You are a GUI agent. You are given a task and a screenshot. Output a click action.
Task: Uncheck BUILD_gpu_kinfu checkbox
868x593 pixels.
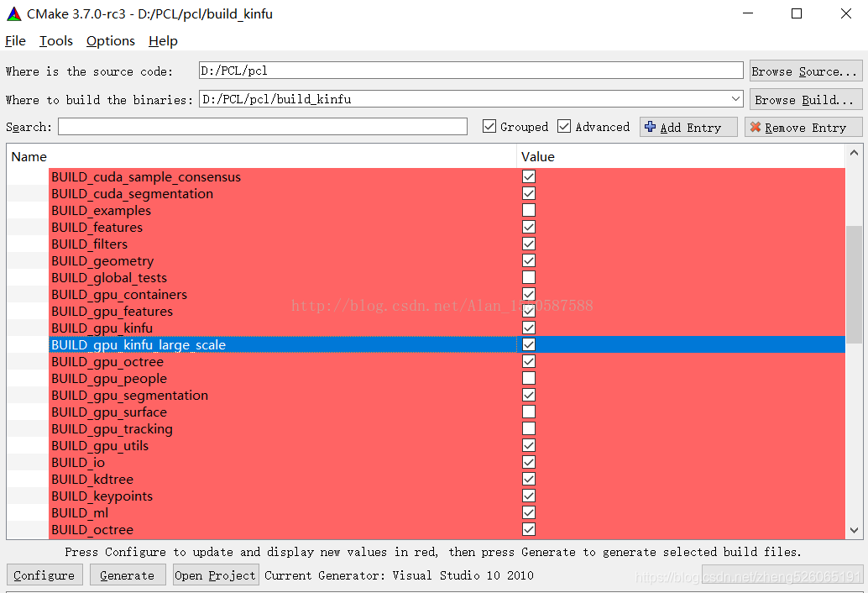pos(529,328)
